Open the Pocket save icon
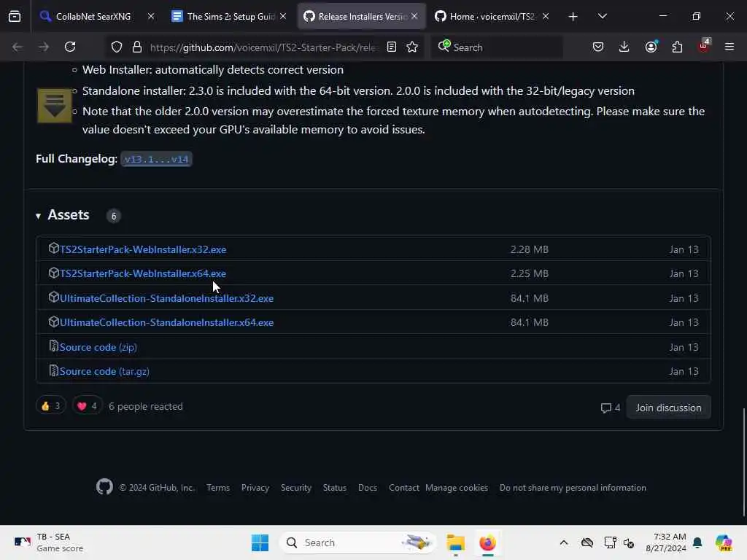Image resolution: width=747 pixels, height=560 pixels. pyautogui.click(x=598, y=47)
